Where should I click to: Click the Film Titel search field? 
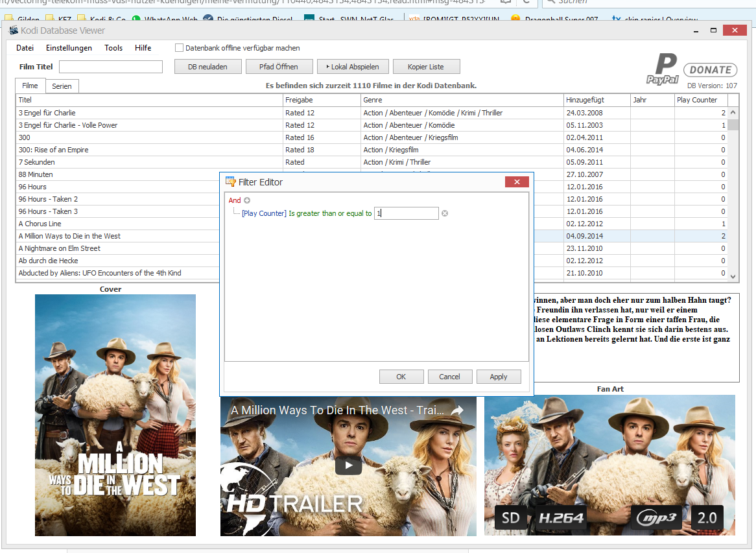110,67
